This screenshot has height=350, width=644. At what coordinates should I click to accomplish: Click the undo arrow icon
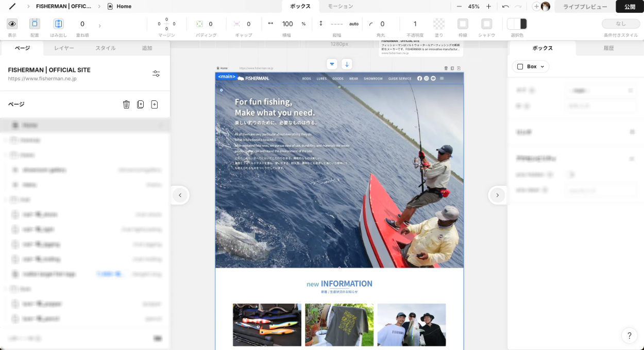pyautogui.click(x=505, y=7)
